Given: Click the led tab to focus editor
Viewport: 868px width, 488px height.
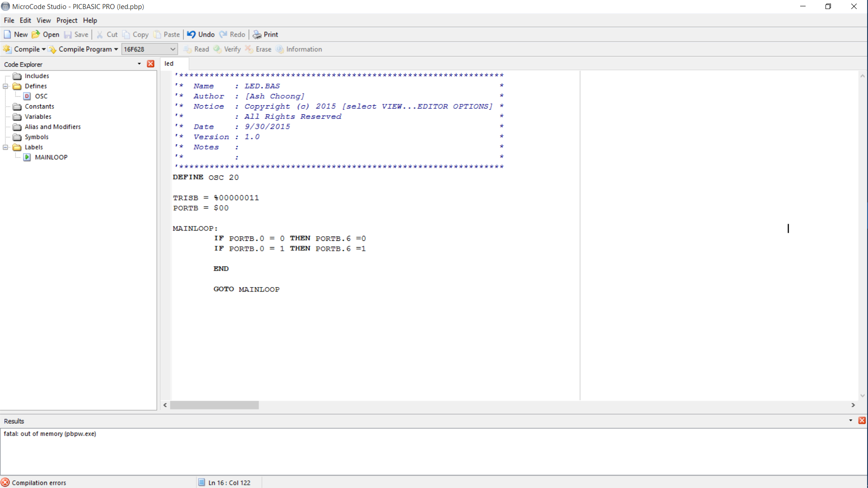Looking at the screenshot, I should [x=169, y=63].
